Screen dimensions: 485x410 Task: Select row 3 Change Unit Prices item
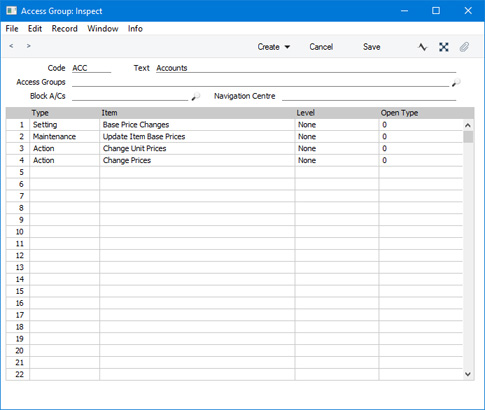coord(197,148)
